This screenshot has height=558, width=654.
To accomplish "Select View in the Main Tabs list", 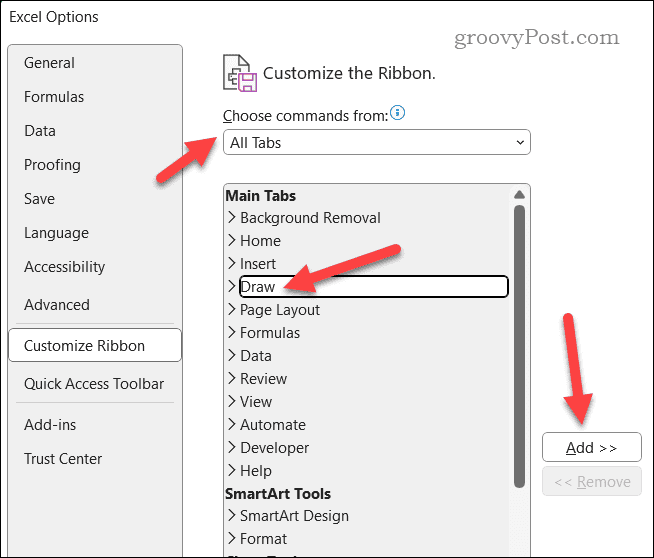I will [256, 402].
